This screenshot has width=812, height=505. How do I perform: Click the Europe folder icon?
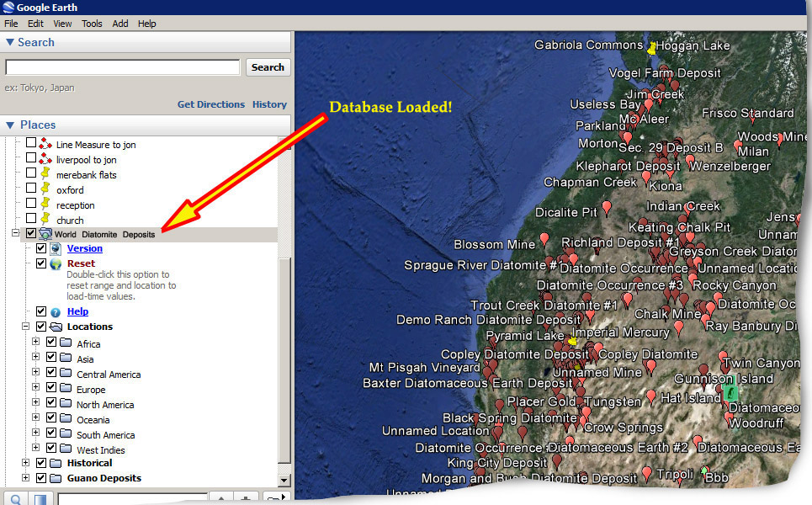(66, 387)
